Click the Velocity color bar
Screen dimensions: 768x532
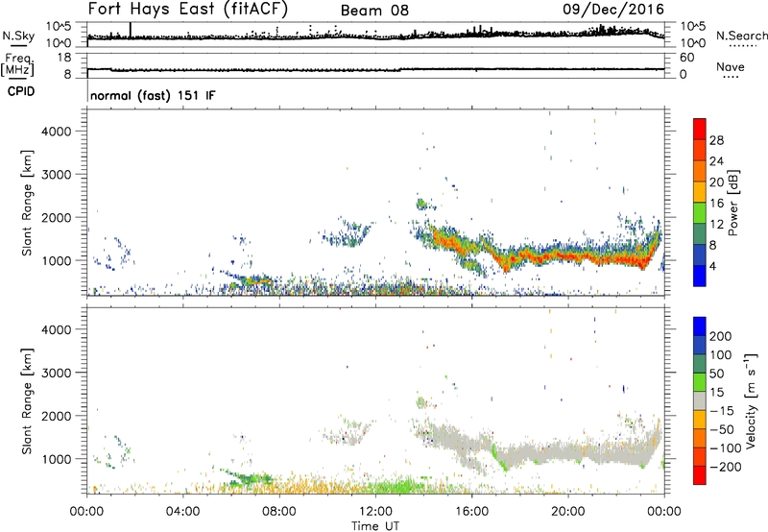(700, 400)
